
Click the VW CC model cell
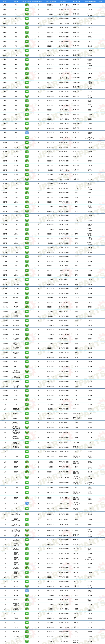pyautogui.click(x=16, y=452)
